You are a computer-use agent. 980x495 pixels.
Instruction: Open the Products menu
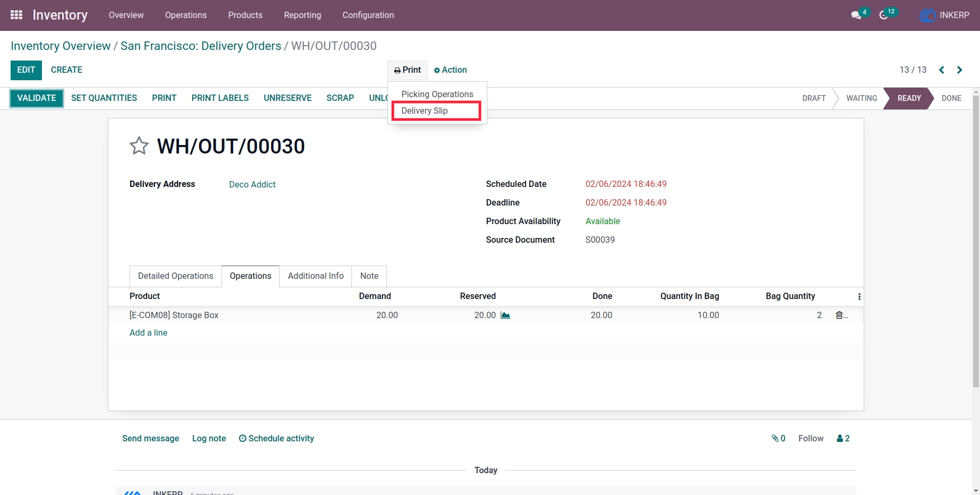pos(245,15)
